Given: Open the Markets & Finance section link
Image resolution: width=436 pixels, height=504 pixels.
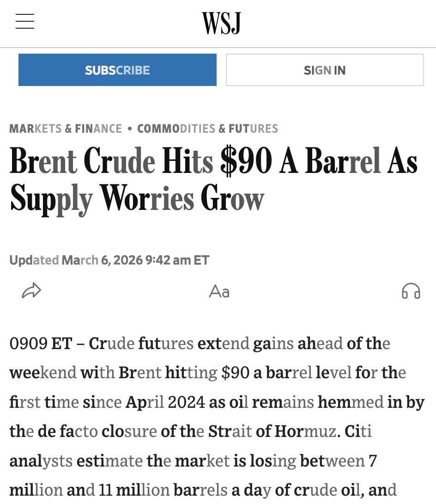Looking at the screenshot, I should [x=66, y=129].
